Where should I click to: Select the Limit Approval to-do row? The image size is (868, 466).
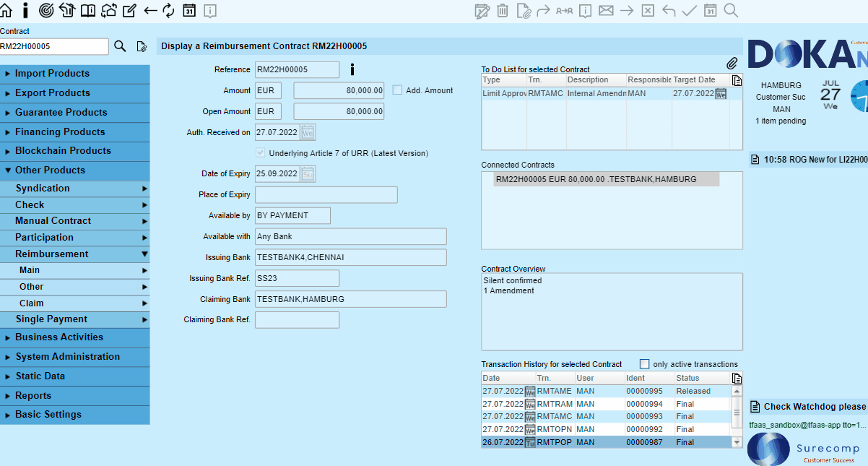pyautogui.click(x=605, y=94)
